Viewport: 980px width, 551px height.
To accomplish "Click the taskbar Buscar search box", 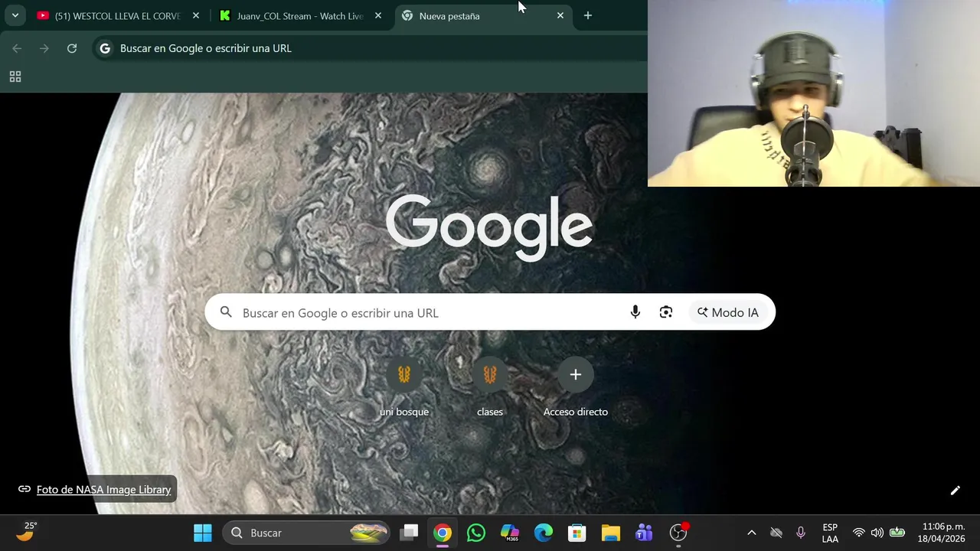I will click(308, 533).
